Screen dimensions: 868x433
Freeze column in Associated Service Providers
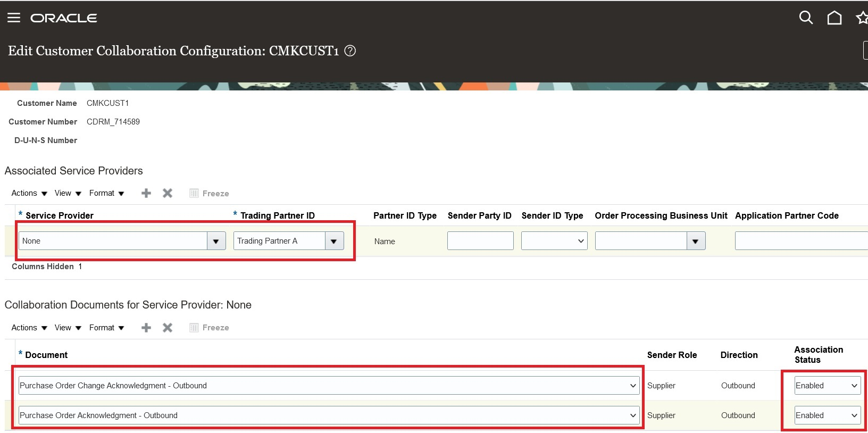tap(209, 193)
